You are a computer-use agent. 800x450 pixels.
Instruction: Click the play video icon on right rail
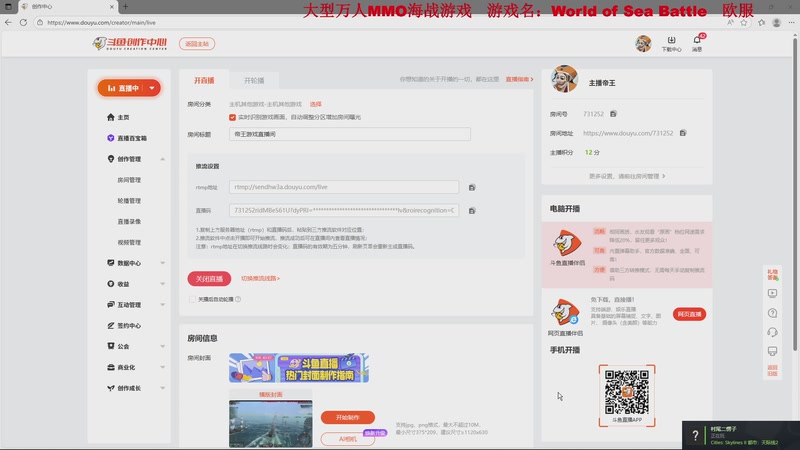(772, 293)
